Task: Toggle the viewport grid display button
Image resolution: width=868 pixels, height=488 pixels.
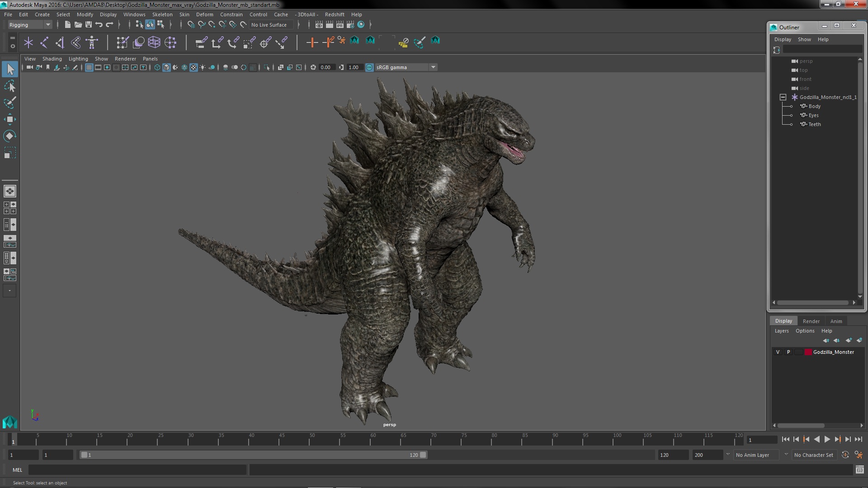Action: (89, 67)
